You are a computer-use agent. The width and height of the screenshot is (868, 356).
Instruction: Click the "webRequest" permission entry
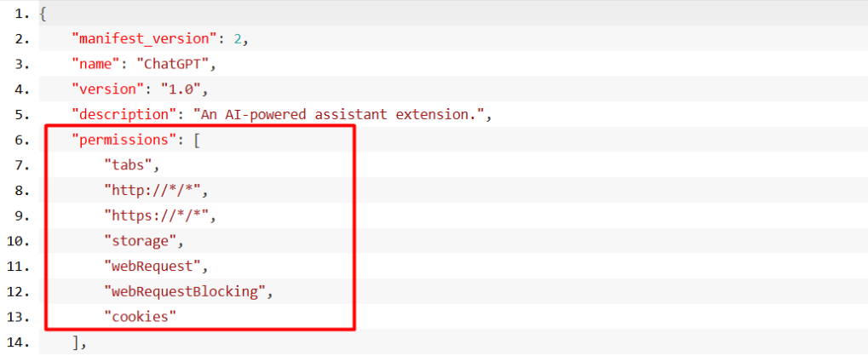coord(152,267)
